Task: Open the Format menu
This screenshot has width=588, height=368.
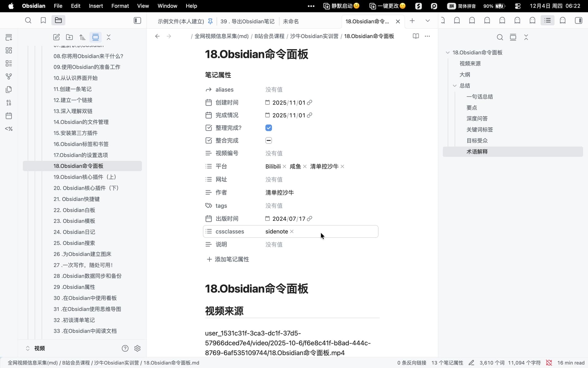Action: tap(120, 6)
